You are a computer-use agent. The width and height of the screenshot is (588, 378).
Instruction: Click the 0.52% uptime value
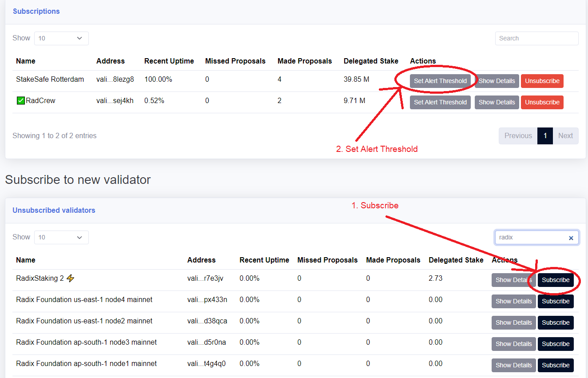point(154,101)
